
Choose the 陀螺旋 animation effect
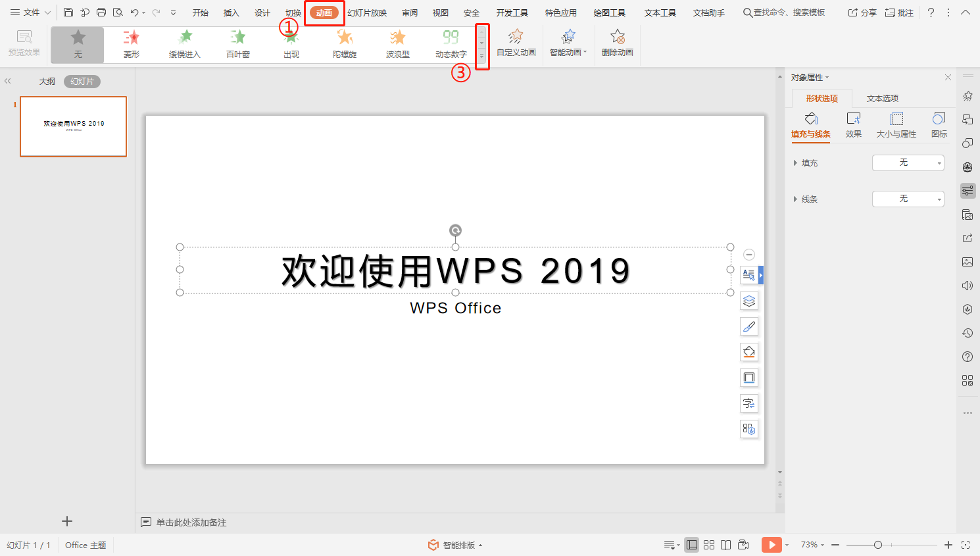pyautogui.click(x=345, y=44)
